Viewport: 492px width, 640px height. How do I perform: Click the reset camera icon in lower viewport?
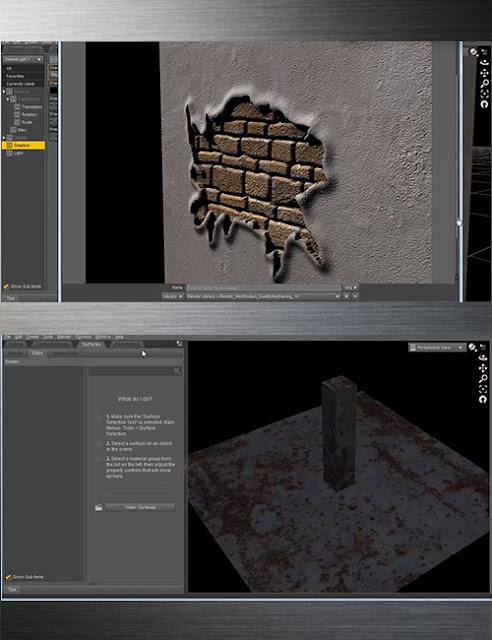(483, 400)
